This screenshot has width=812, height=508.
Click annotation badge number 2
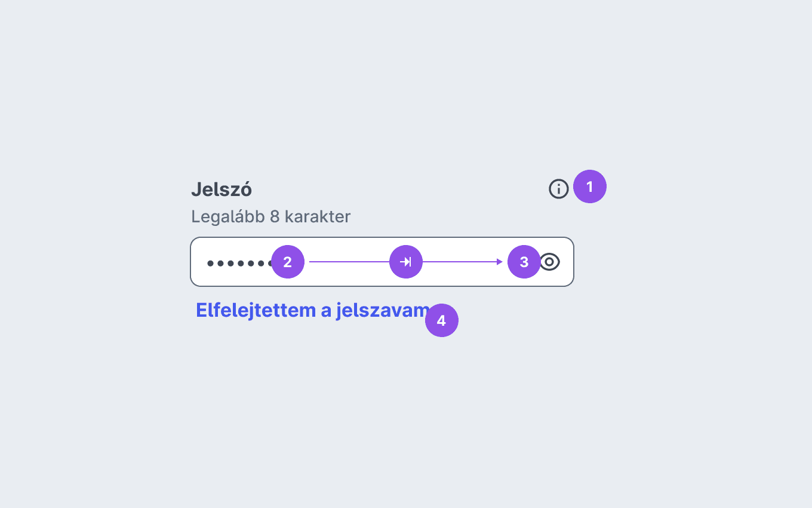click(x=288, y=262)
